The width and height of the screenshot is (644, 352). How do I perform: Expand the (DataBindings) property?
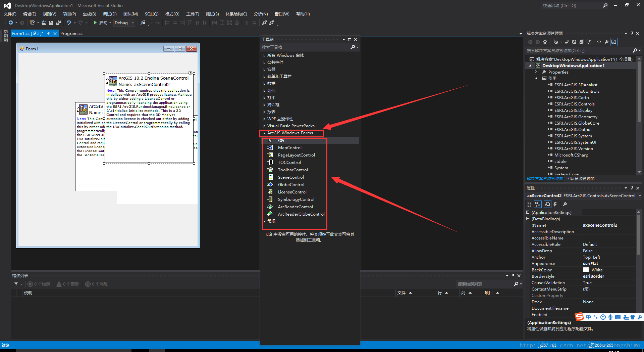coord(528,219)
